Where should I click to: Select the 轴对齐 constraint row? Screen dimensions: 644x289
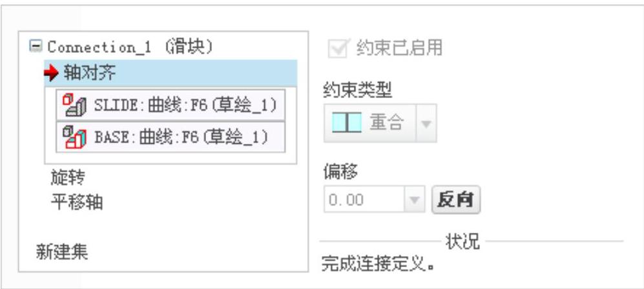171,74
